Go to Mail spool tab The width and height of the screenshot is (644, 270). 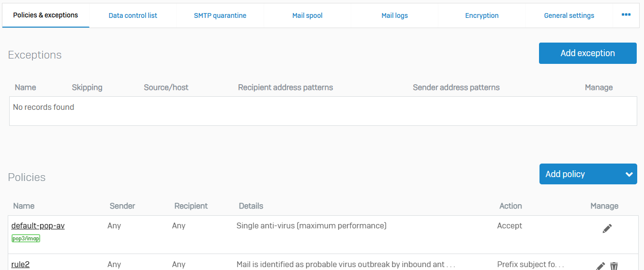point(307,15)
